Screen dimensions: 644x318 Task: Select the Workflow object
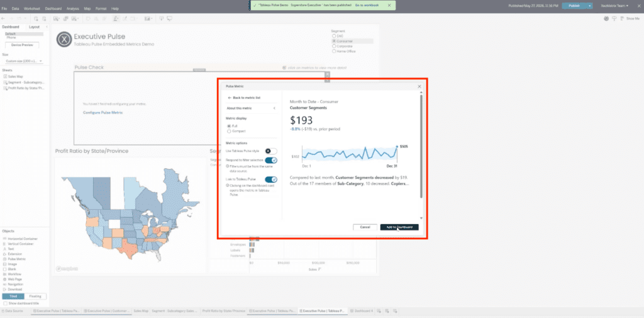pyautogui.click(x=13, y=274)
